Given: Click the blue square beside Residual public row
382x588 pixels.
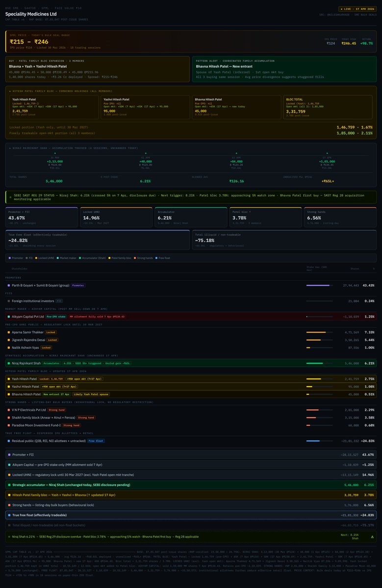Looking at the screenshot, I should (8, 441).
